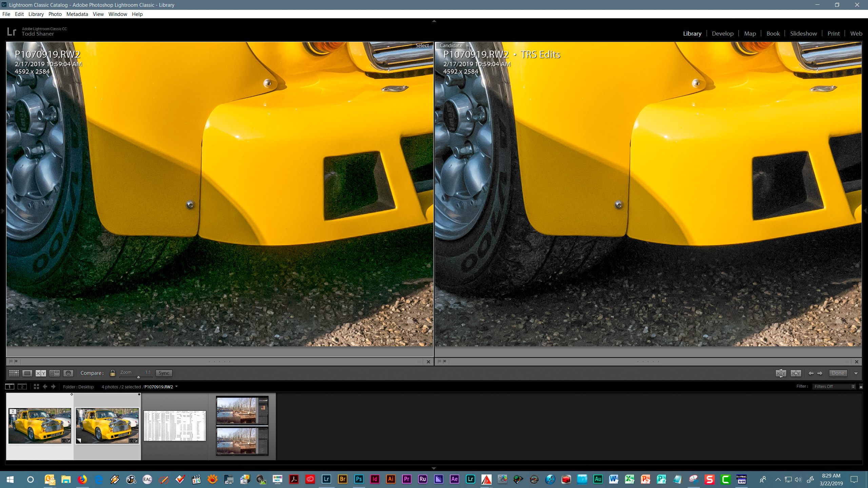This screenshot has height=488, width=868.
Task: Expand the P1070919.RW2 source path dropdown
Action: click(176, 387)
